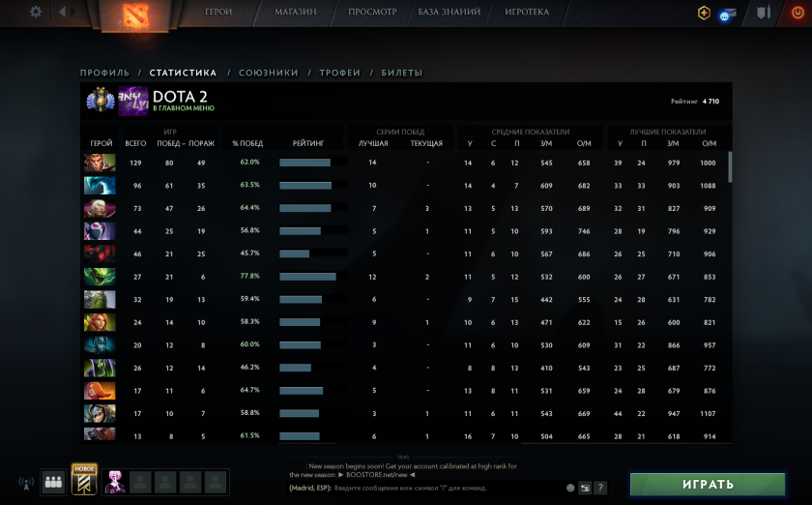Image resolution: width=812 pixels, height=505 pixels.
Task: Click the green ИГРАТЬ button
Action: click(708, 485)
